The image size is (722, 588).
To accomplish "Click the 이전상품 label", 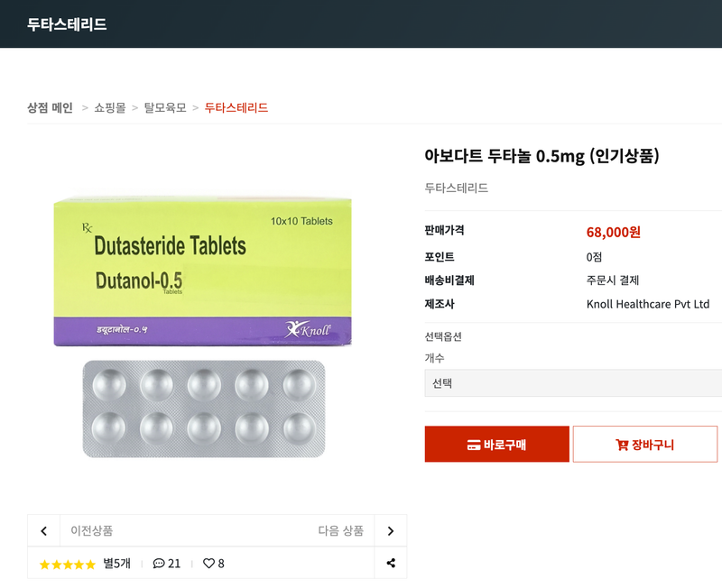I will pos(92,531).
